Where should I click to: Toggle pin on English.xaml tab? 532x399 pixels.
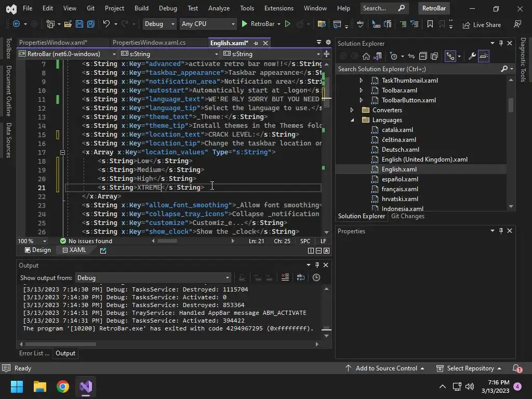click(255, 43)
